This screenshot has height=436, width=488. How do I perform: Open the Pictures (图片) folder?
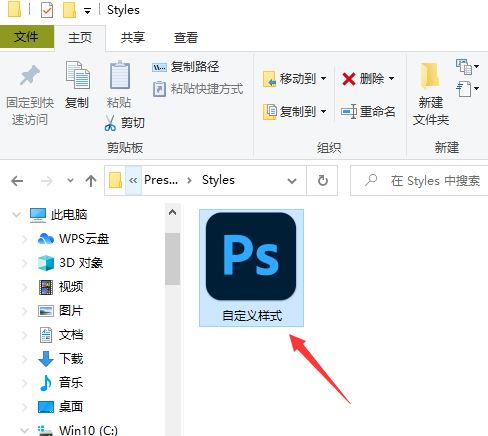click(x=61, y=311)
